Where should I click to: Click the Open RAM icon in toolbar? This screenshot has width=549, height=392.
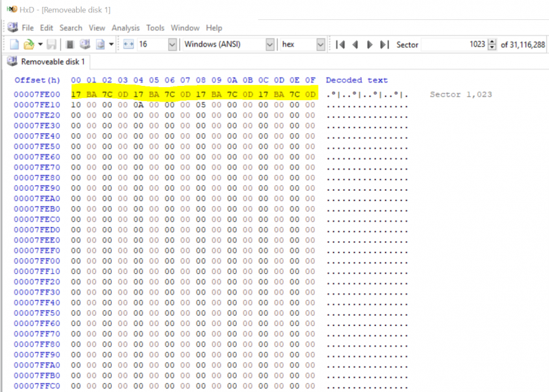point(69,45)
